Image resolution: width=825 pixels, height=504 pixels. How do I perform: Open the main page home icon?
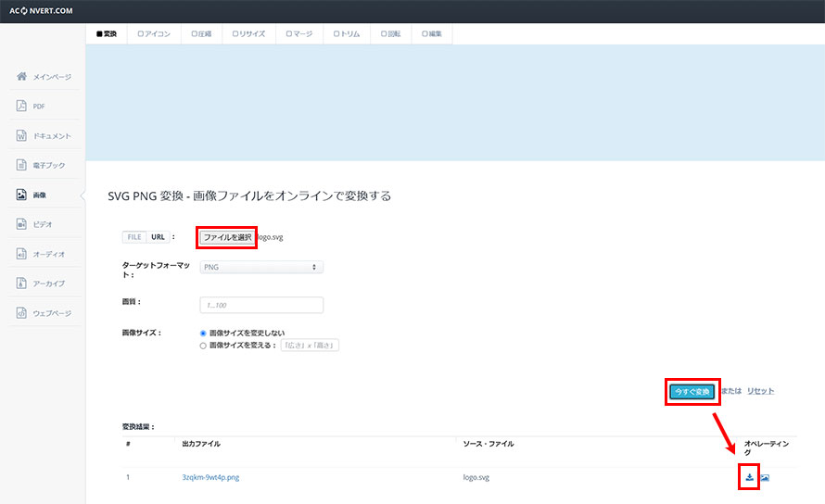pyautogui.click(x=21, y=76)
